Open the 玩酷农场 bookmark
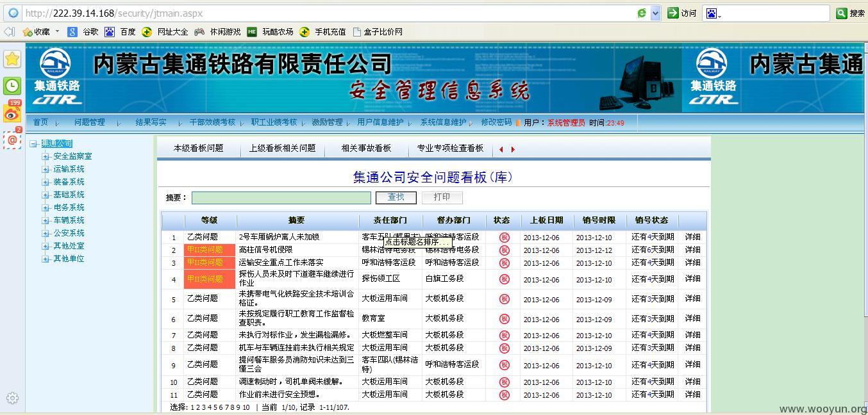This screenshot has height=415, width=868. point(270,31)
